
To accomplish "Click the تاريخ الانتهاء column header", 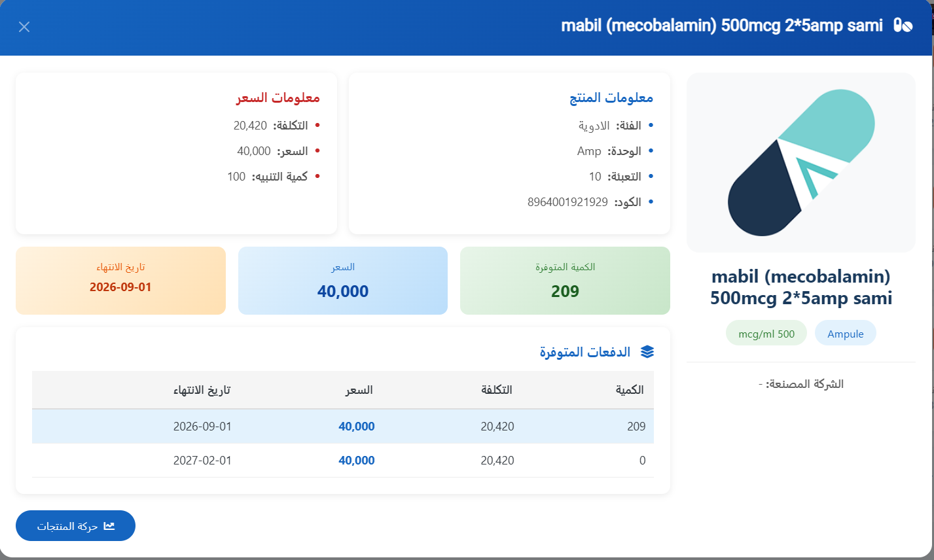I will [x=202, y=390].
